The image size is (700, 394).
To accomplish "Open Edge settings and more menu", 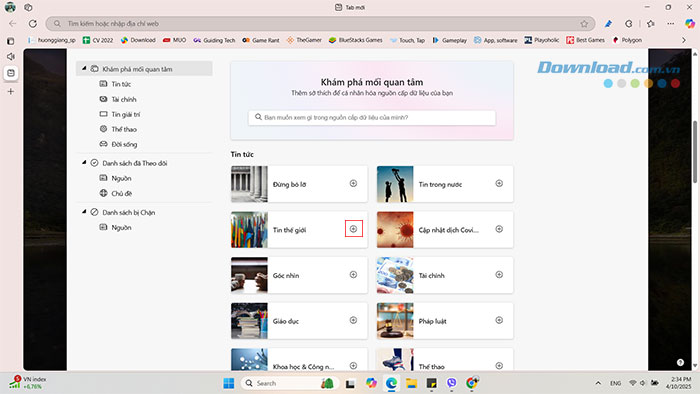I will click(671, 24).
